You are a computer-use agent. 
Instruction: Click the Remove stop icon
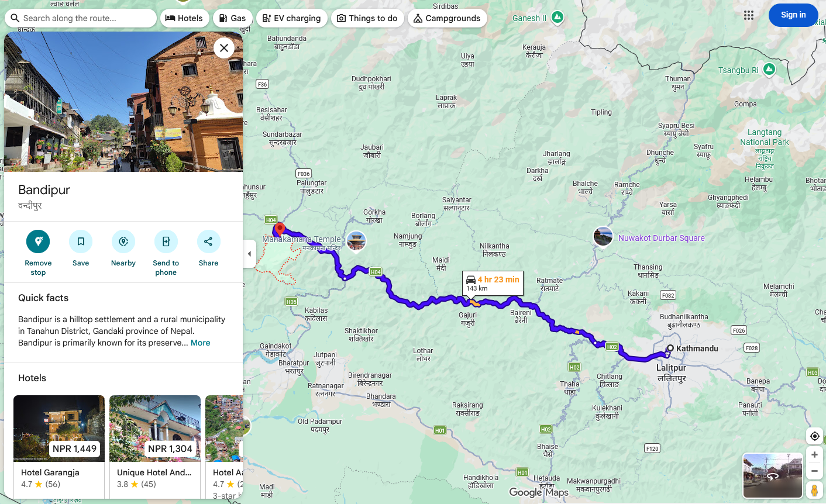click(38, 241)
